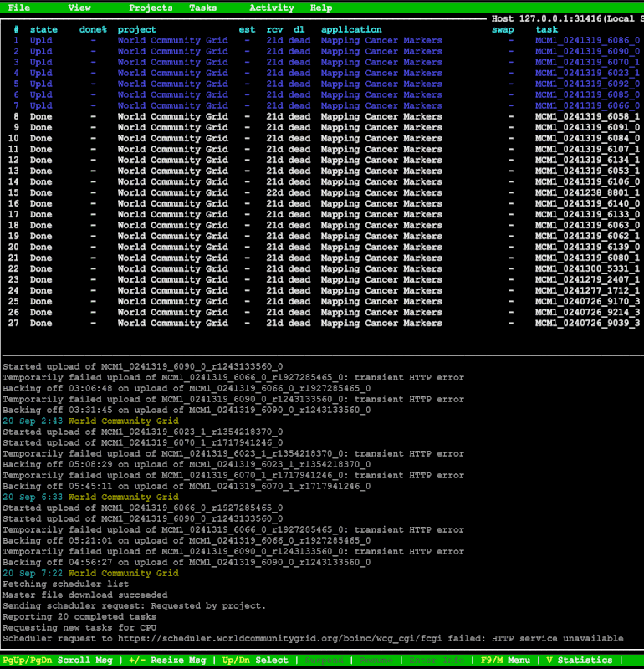Screen dimensions: 644x669
Task: Click the F9/M Menu shortcut
Action: click(505, 660)
